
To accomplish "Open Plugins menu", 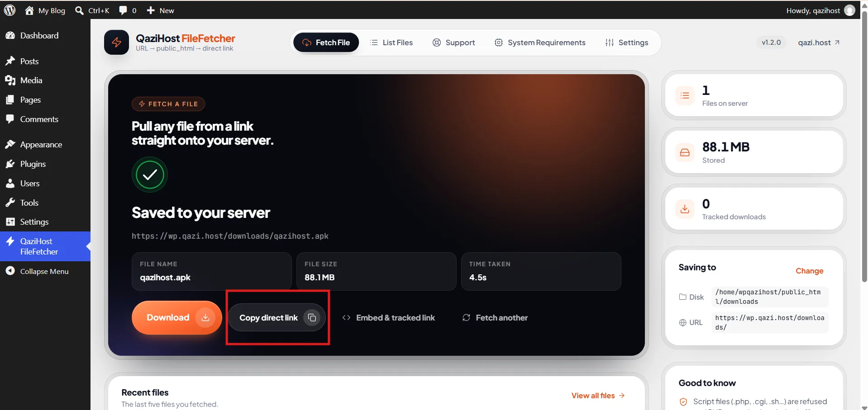I will (x=45, y=164).
